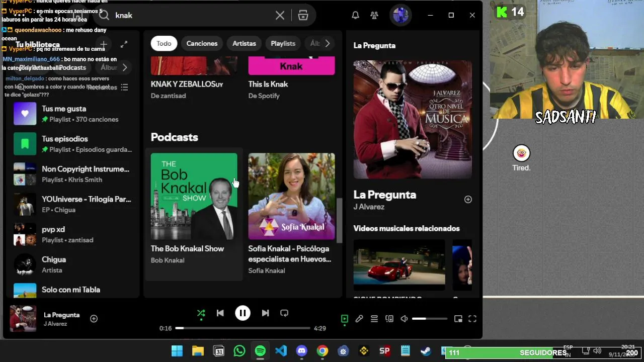Screen dimensions: 644x362
Task: Mute the volume speaker icon
Action: [404, 319]
